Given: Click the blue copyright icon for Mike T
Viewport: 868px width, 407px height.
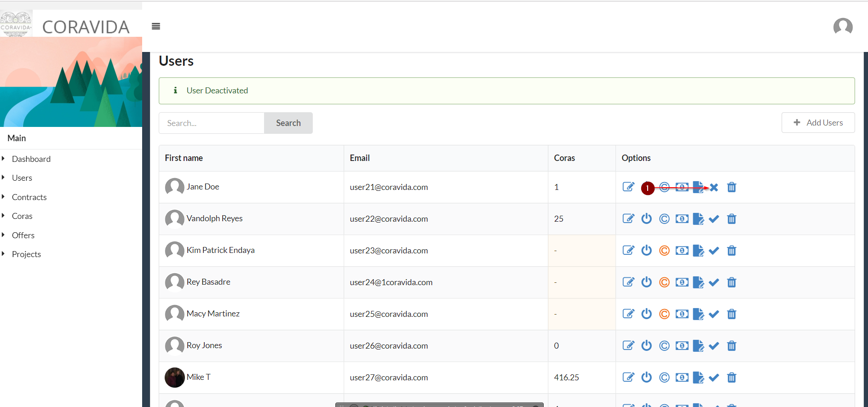Looking at the screenshot, I should [664, 378].
